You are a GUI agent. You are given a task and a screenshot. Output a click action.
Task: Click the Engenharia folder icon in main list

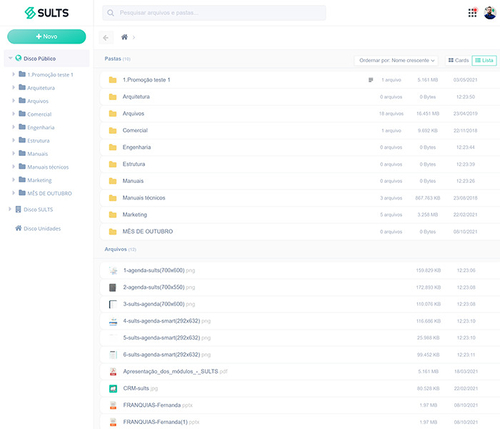(113, 147)
